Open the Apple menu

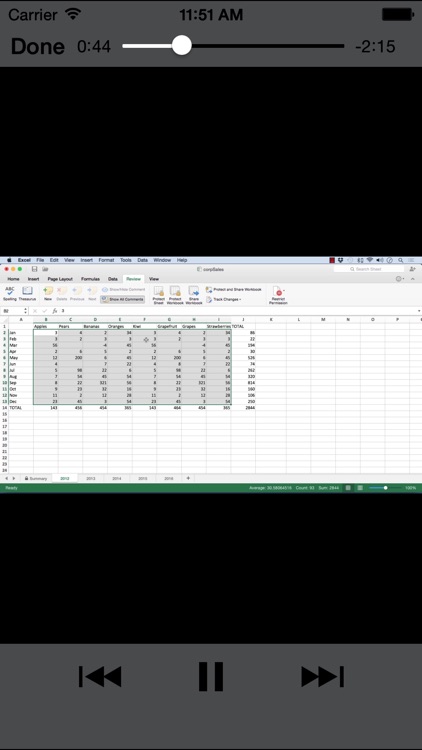[9, 260]
